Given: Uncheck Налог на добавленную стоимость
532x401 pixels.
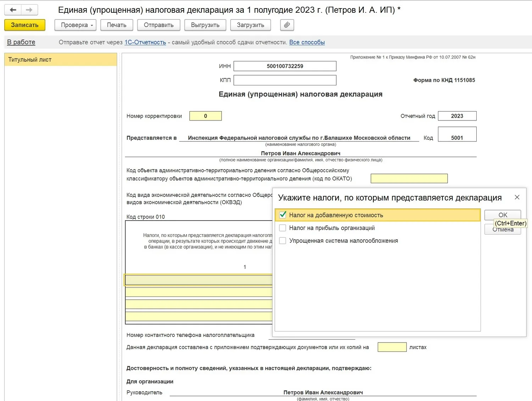Looking at the screenshot, I should click(x=283, y=215).
